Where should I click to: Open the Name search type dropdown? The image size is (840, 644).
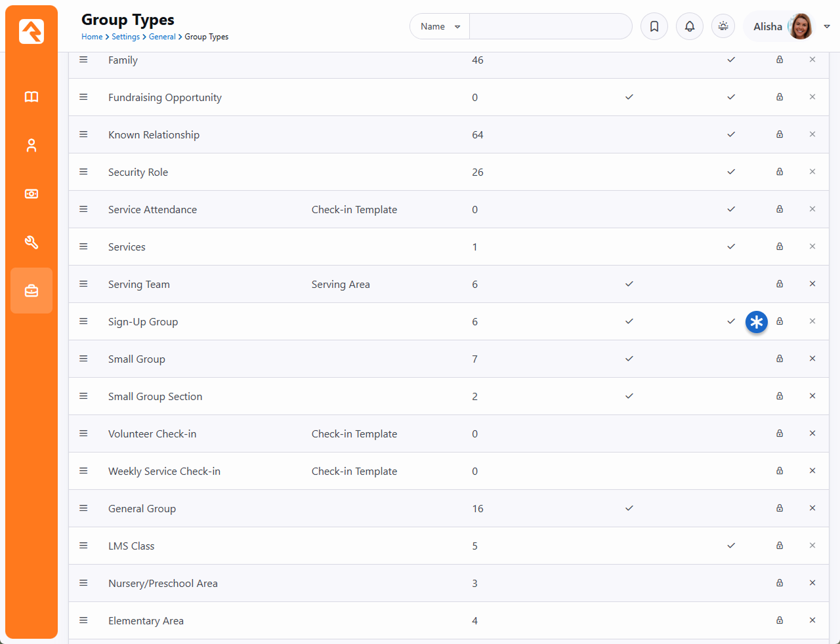click(x=440, y=26)
